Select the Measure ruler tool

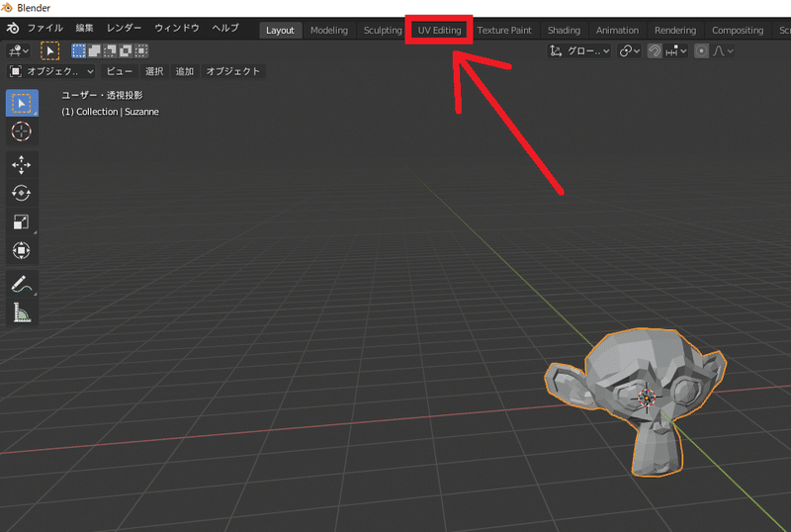click(22, 312)
